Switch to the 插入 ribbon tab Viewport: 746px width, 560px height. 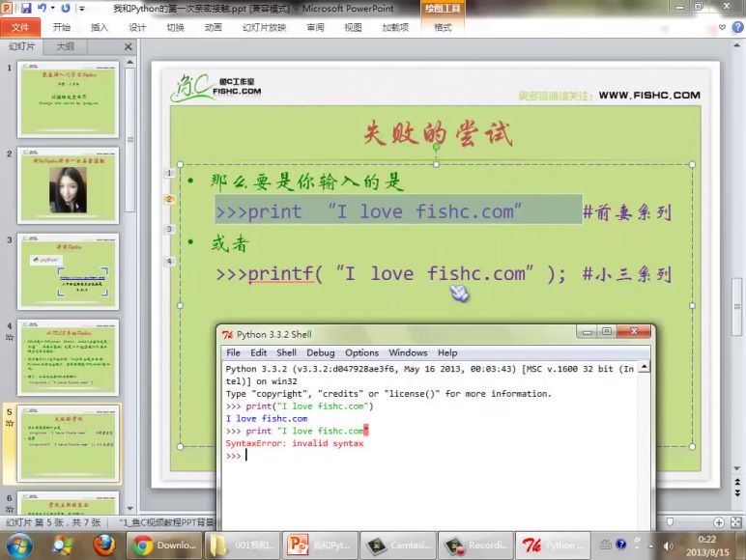tap(99, 27)
